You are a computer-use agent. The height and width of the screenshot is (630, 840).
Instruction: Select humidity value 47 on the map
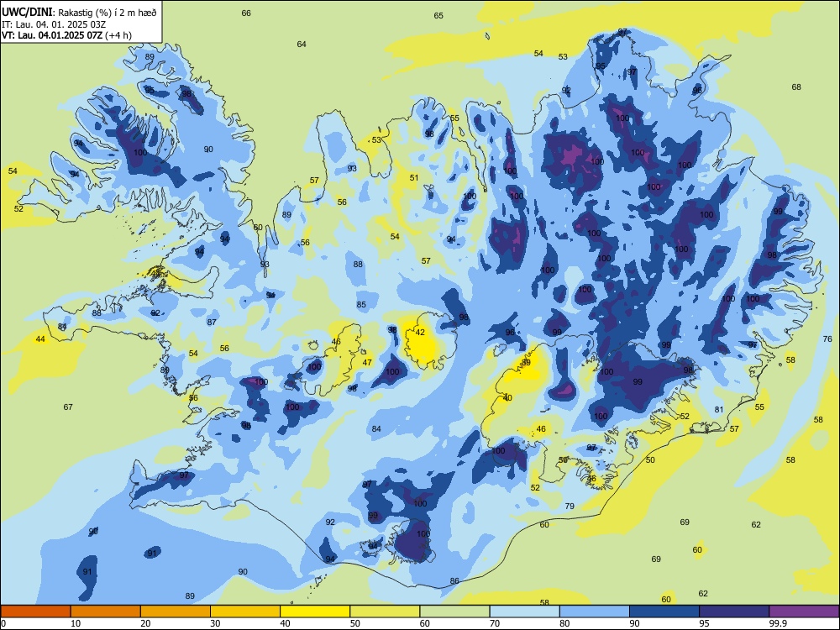click(x=367, y=363)
